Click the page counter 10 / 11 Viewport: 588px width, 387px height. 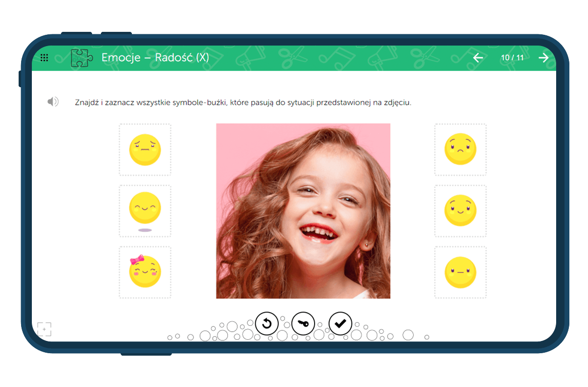(512, 58)
